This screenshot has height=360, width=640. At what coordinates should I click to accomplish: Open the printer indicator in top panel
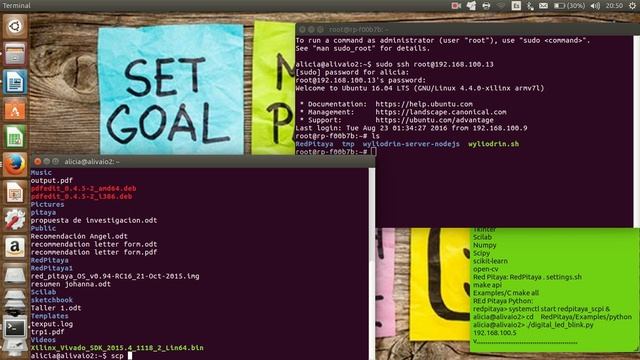click(x=486, y=6)
